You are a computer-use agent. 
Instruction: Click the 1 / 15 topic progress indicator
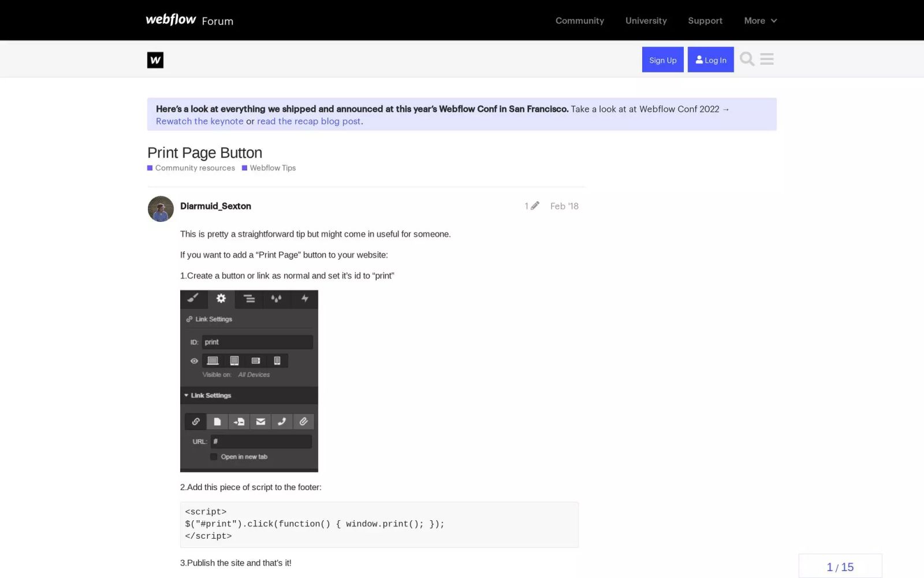click(x=840, y=566)
